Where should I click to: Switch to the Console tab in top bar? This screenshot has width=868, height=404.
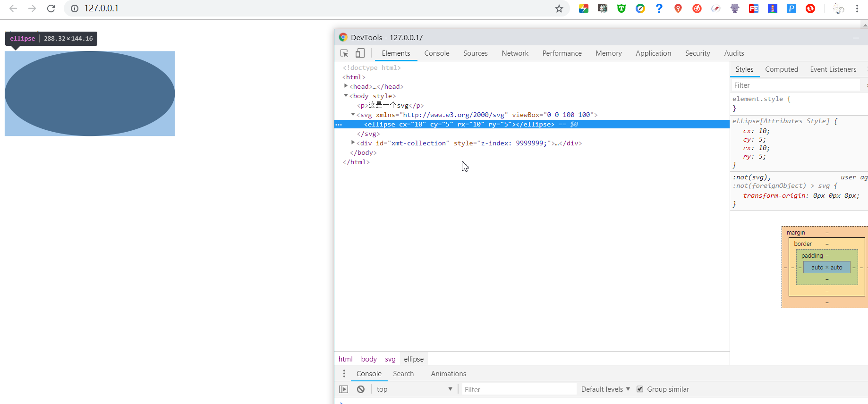pos(437,53)
